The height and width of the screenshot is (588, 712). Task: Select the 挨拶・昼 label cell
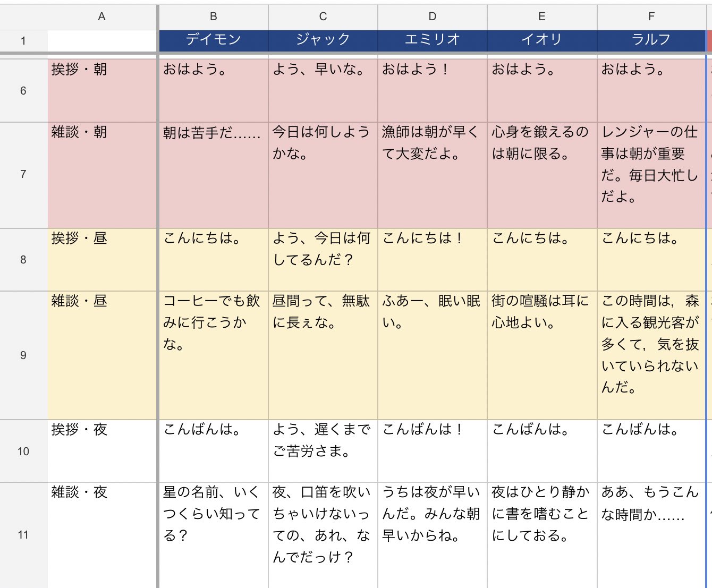tap(102, 260)
